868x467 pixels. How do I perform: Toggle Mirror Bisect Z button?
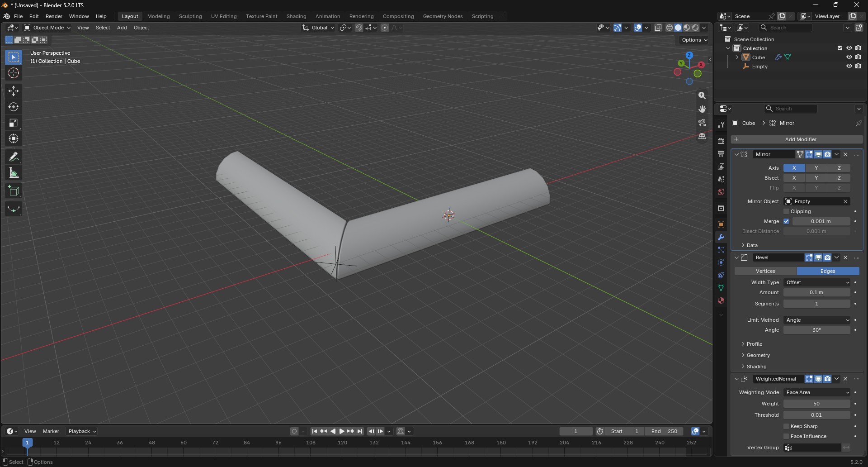[839, 178]
